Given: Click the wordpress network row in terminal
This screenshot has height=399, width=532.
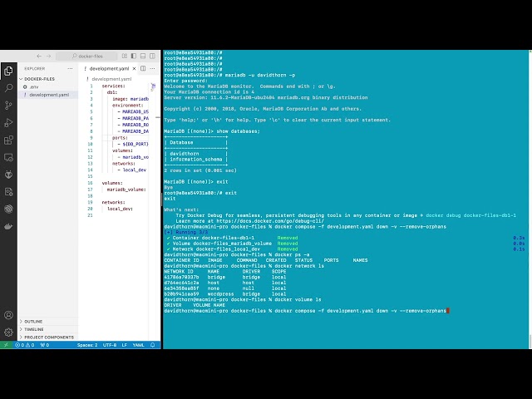Looking at the screenshot, I should (x=225, y=293).
